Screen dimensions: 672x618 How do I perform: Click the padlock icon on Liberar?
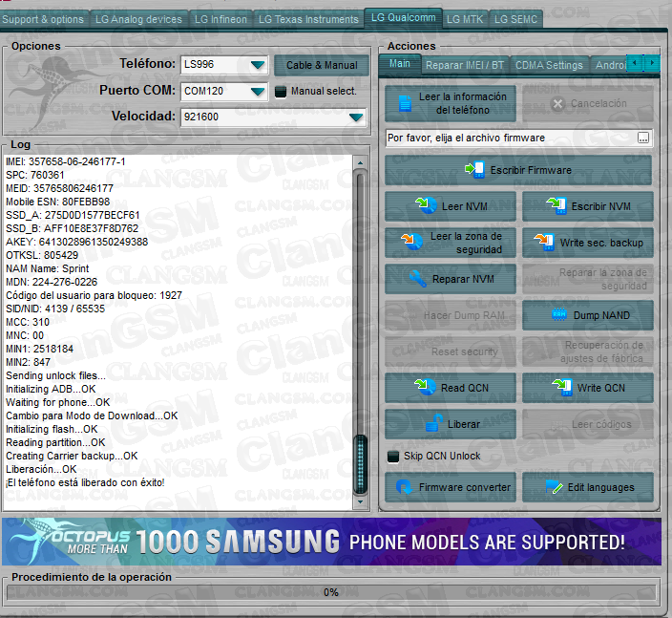click(x=433, y=423)
